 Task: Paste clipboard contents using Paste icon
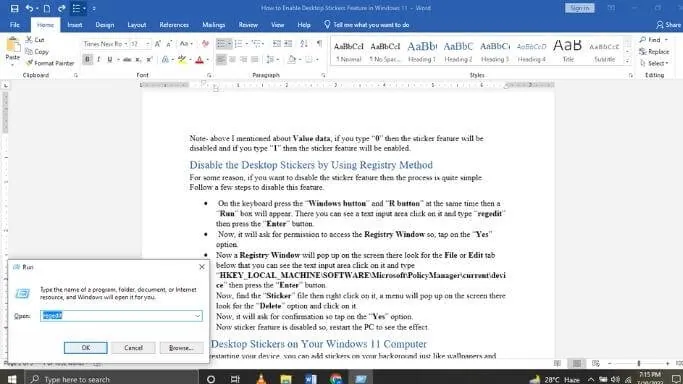[13, 45]
